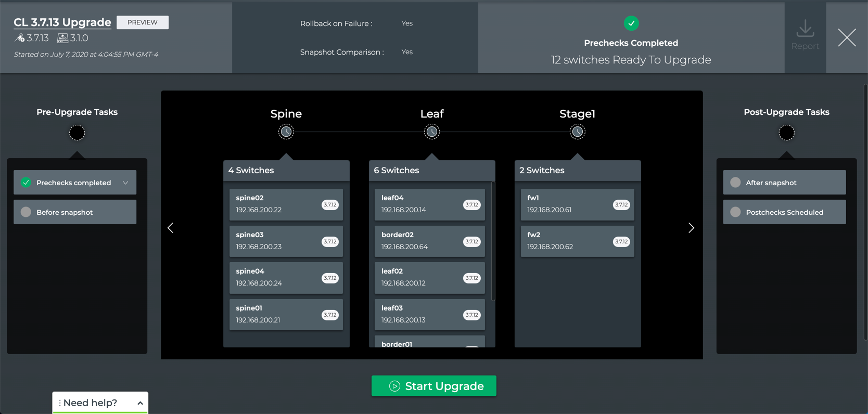Click the Leaf stage clock icon
Screen dimensions: 868x414
click(431, 132)
